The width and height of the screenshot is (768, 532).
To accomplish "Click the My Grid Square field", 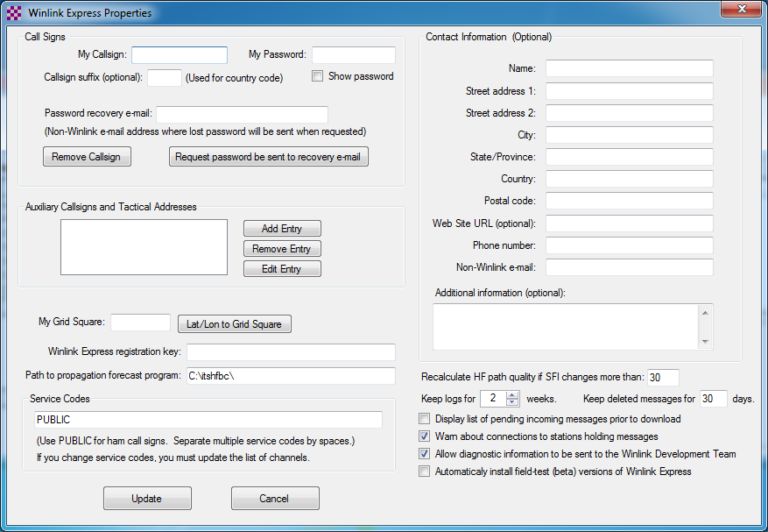I will click(141, 322).
